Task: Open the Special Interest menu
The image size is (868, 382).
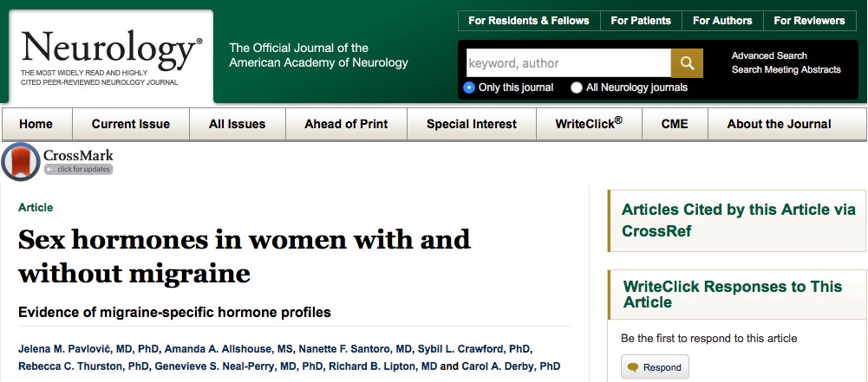Action: coord(472,125)
